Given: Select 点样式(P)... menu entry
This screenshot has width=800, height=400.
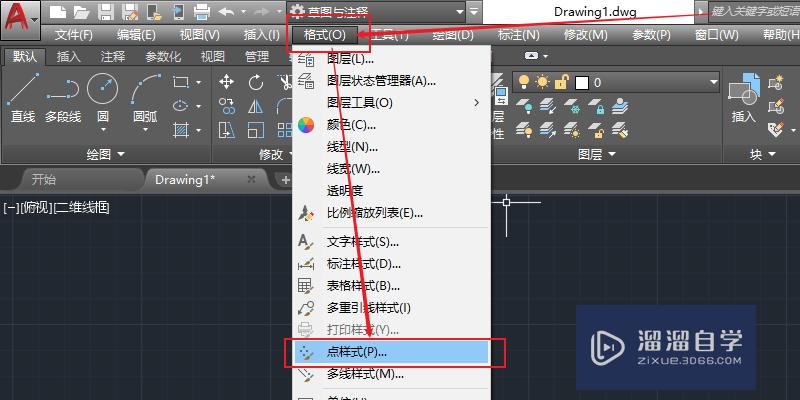Looking at the screenshot, I should pos(391,353).
